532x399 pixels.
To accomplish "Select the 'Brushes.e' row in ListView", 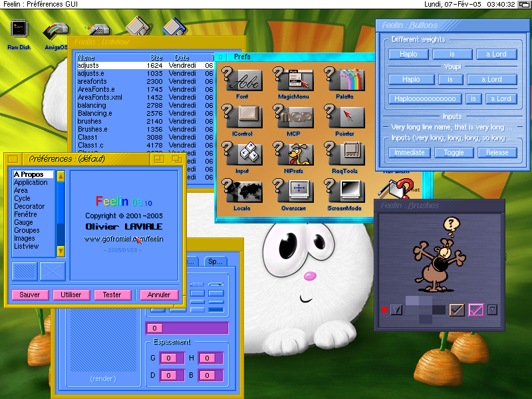I will (x=145, y=129).
